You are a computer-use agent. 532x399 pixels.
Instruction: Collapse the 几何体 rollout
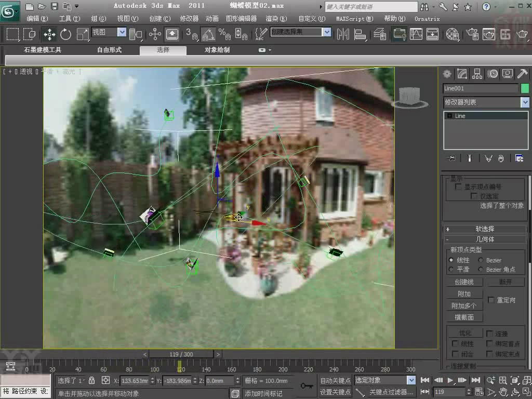[485, 239]
